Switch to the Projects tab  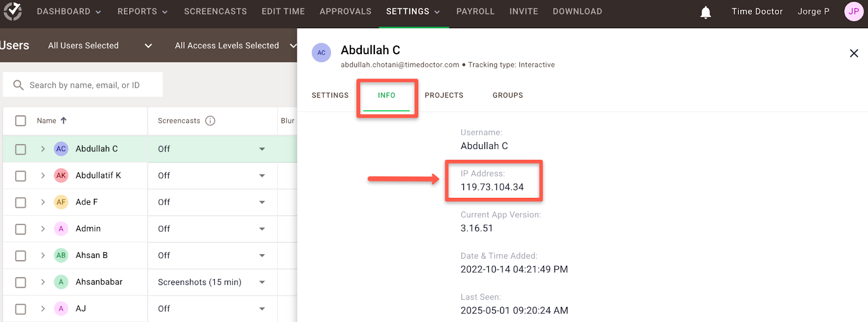coord(444,95)
